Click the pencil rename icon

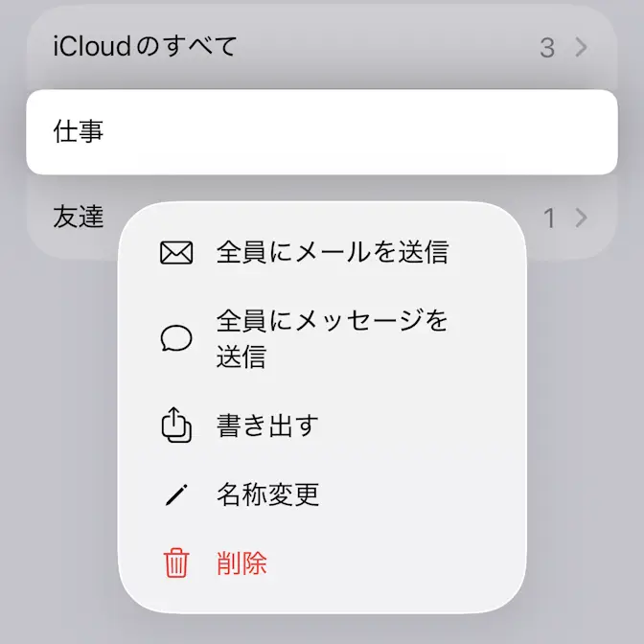176,494
